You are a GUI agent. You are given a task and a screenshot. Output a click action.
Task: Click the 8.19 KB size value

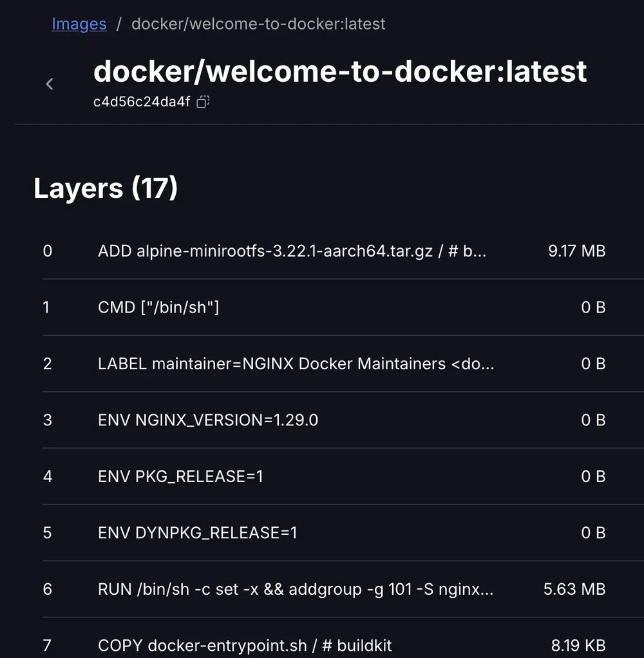[578, 645]
